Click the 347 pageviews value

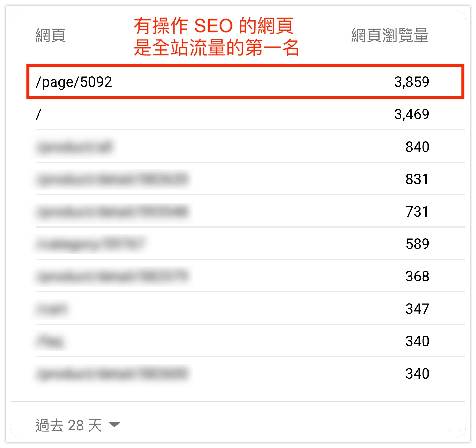point(417,309)
